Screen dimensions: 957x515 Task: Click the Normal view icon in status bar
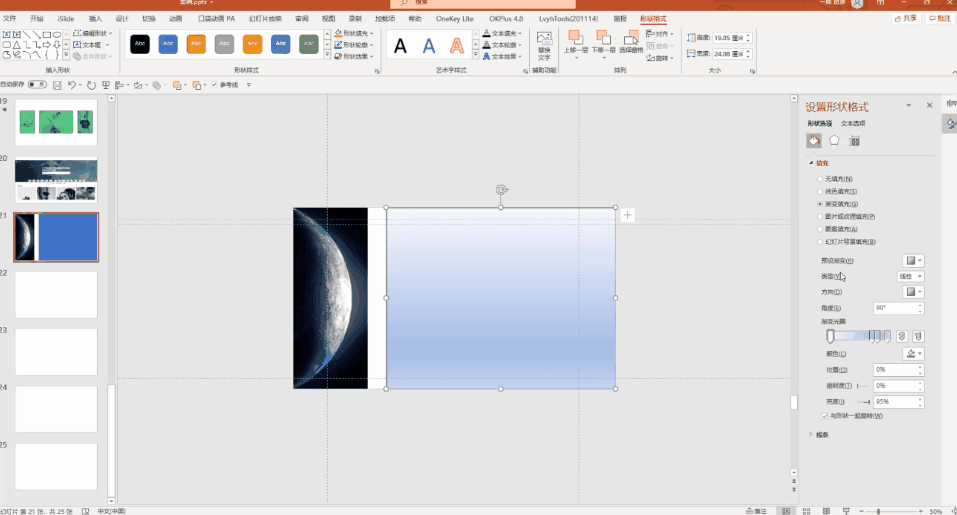tap(786, 511)
